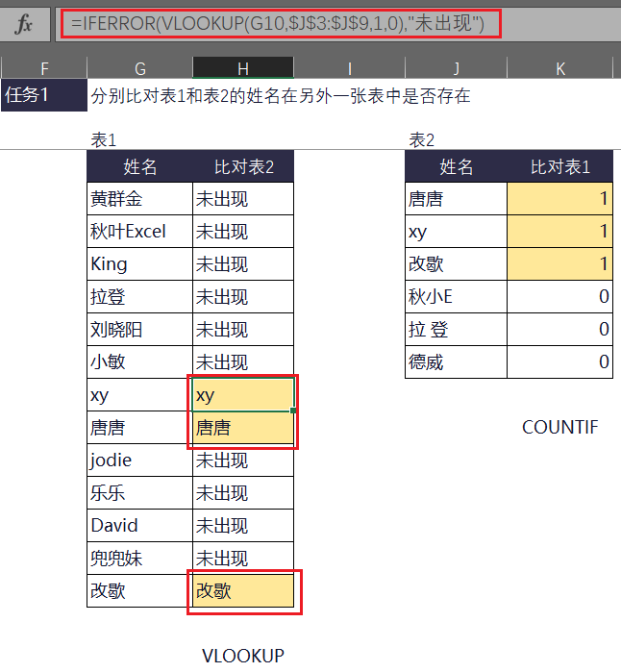Select the 拉登 cell in table 1

tap(140, 296)
